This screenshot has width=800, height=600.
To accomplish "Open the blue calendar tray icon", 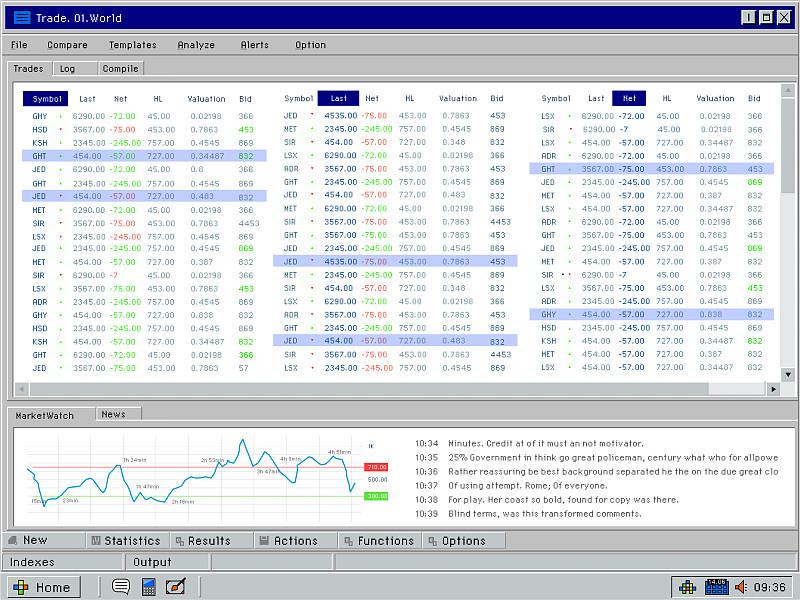I will coord(716,587).
